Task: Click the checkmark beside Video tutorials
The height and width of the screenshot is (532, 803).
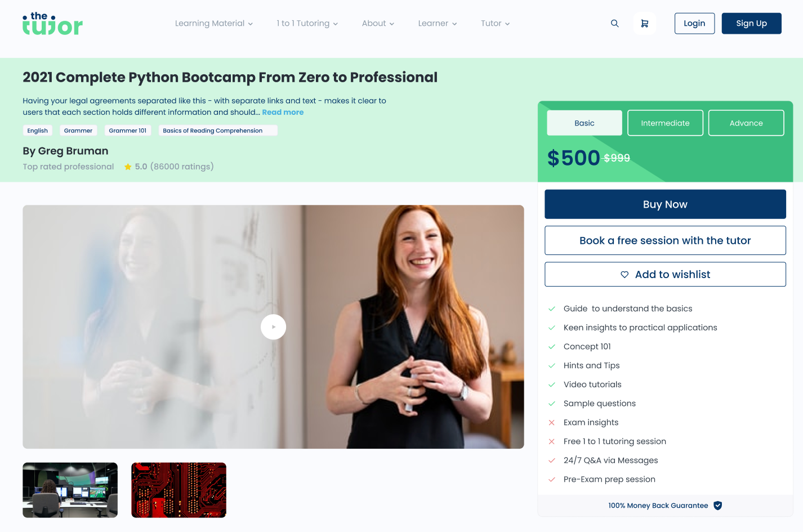Action: point(552,385)
